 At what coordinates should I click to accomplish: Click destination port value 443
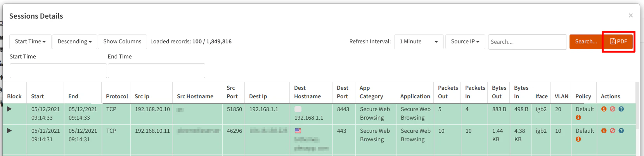pos(341,131)
